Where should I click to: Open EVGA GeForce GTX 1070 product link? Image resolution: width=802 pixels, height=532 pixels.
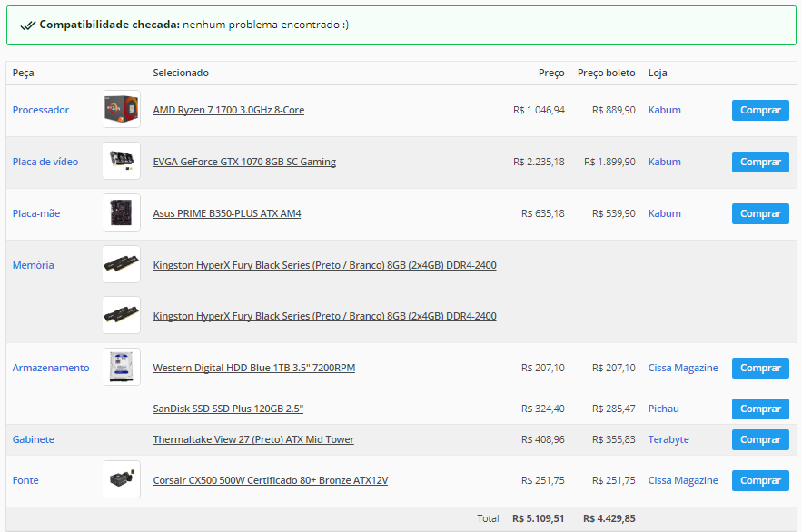244,162
